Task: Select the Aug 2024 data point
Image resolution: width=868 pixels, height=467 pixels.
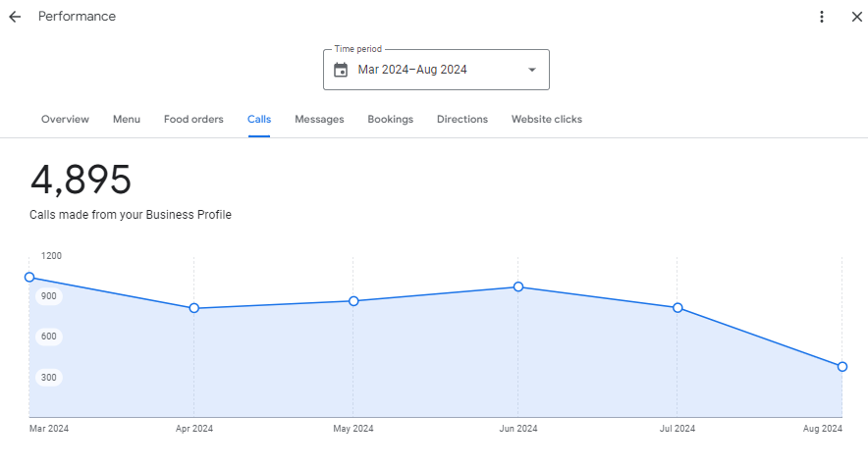Action: click(x=842, y=367)
